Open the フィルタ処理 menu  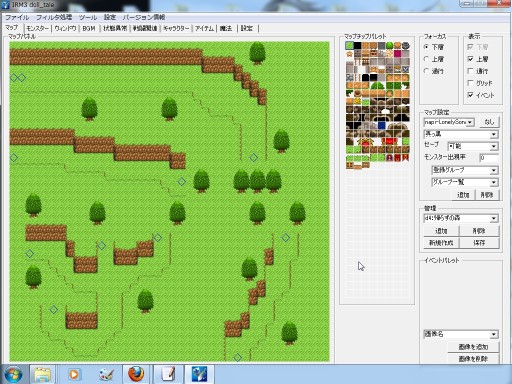tap(54, 17)
